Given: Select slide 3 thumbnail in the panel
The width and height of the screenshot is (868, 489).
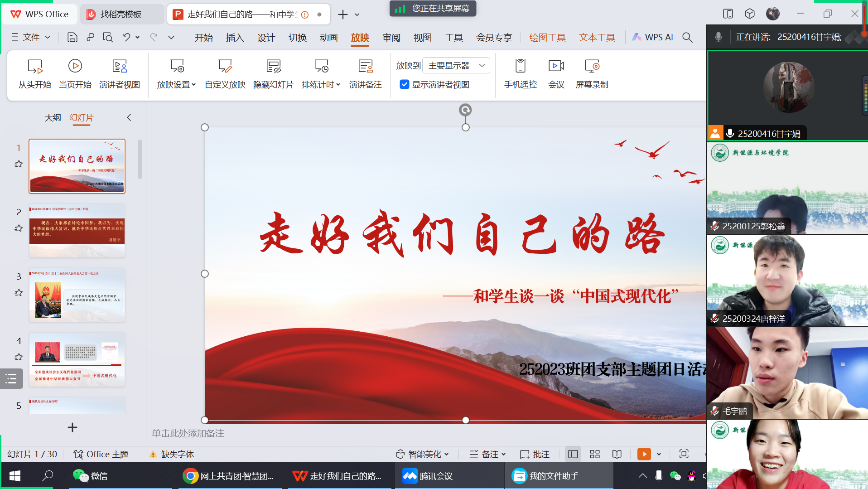Looking at the screenshot, I should coord(77,295).
